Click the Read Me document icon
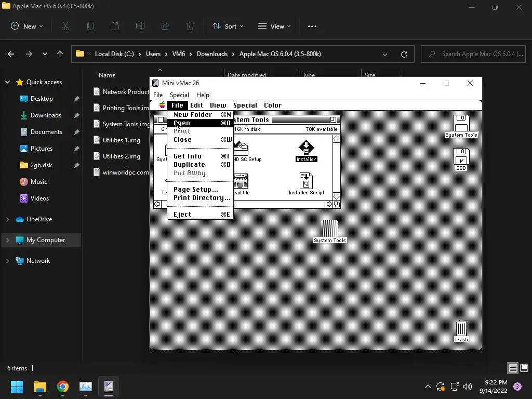Screen dimensions: 532x399 pyautogui.click(x=241, y=181)
